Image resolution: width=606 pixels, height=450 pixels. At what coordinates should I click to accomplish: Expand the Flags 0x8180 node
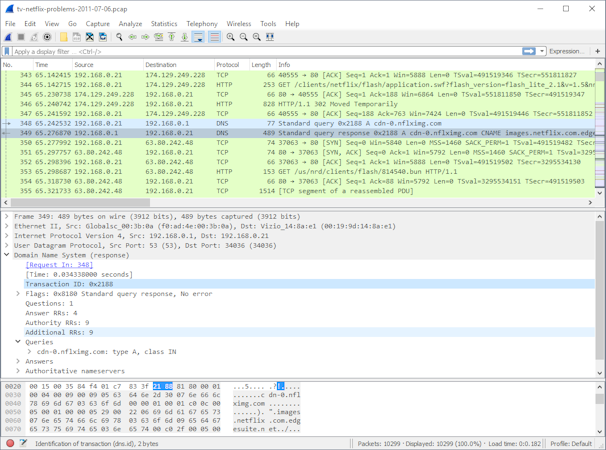pyautogui.click(x=18, y=294)
